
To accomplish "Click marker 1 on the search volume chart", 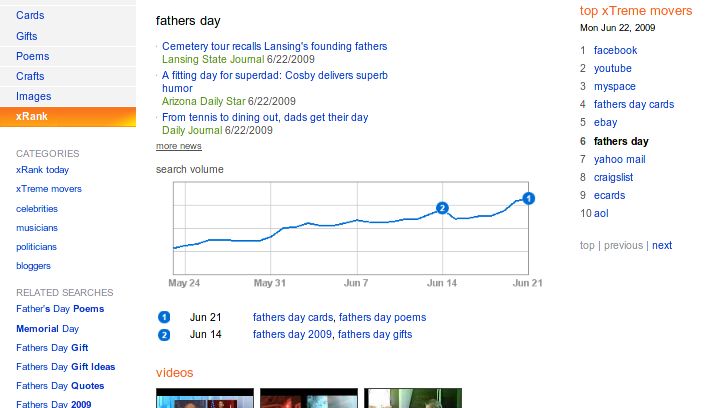I will pyautogui.click(x=529, y=198).
